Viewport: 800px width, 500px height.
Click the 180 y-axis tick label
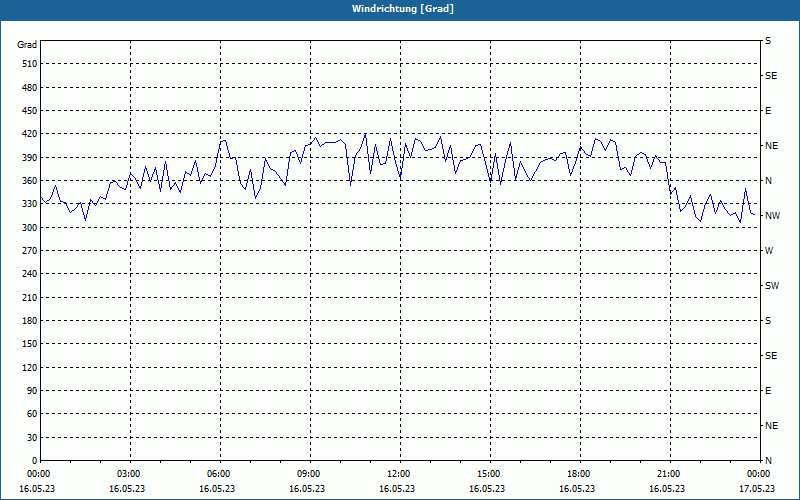(30, 321)
